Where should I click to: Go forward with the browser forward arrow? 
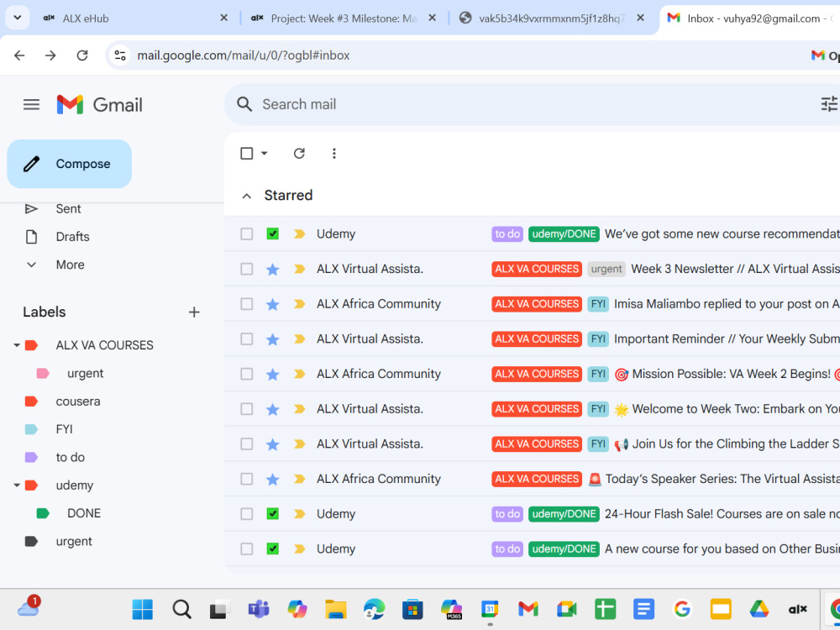[50, 55]
